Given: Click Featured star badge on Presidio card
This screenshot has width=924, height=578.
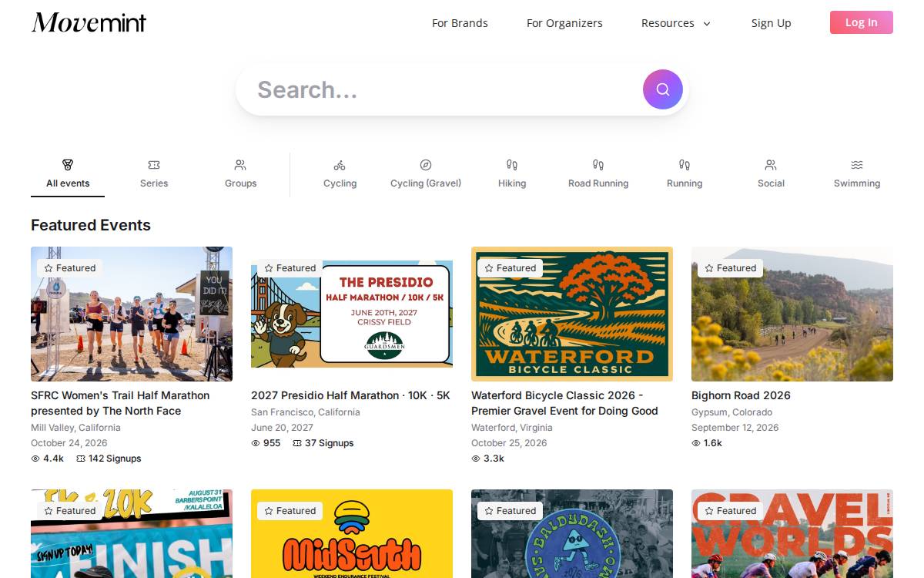Looking at the screenshot, I should click(290, 268).
